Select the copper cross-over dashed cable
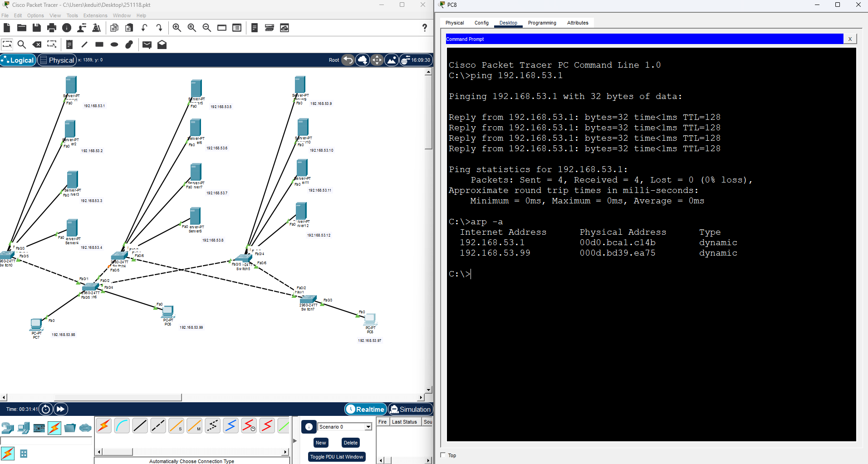This screenshot has height=464, width=868. (x=158, y=426)
